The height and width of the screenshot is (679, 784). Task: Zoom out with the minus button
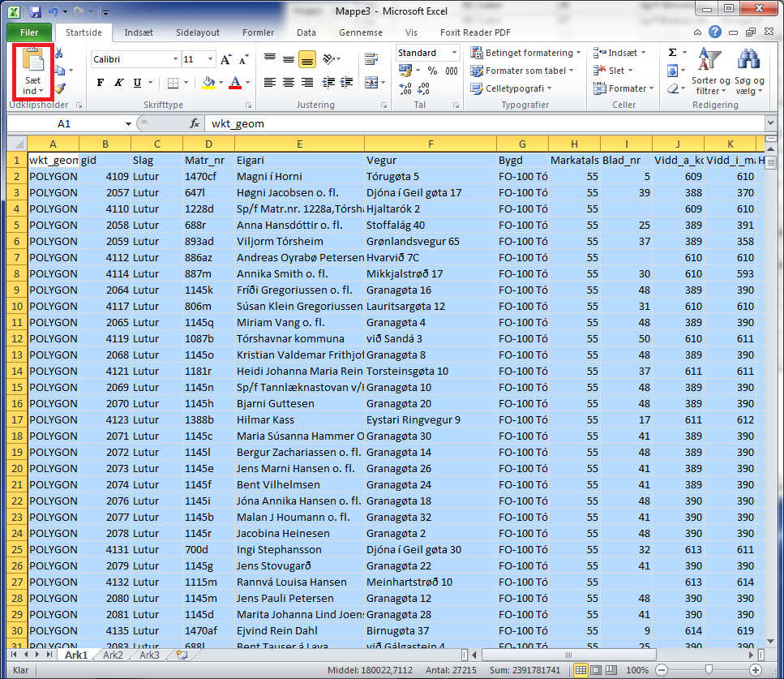click(662, 670)
